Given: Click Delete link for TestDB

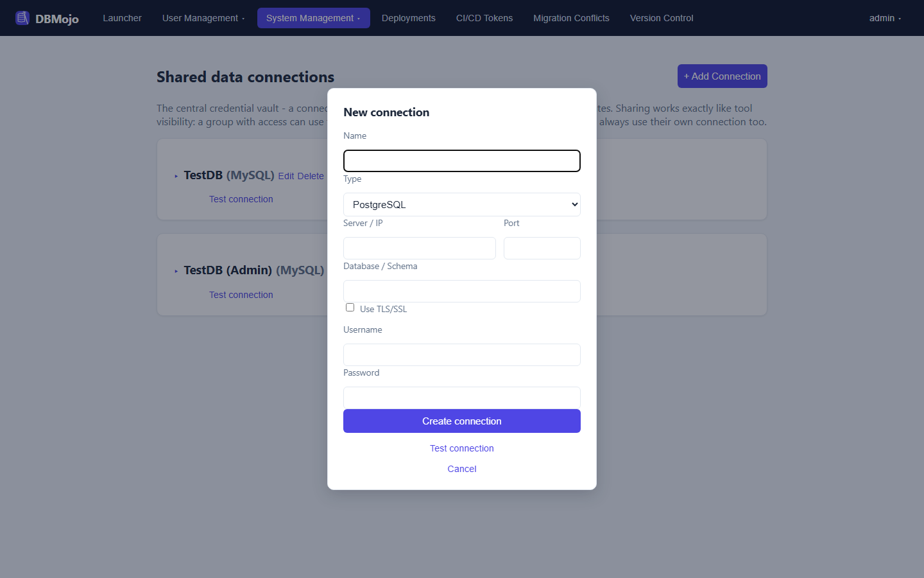Looking at the screenshot, I should coord(311,176).
